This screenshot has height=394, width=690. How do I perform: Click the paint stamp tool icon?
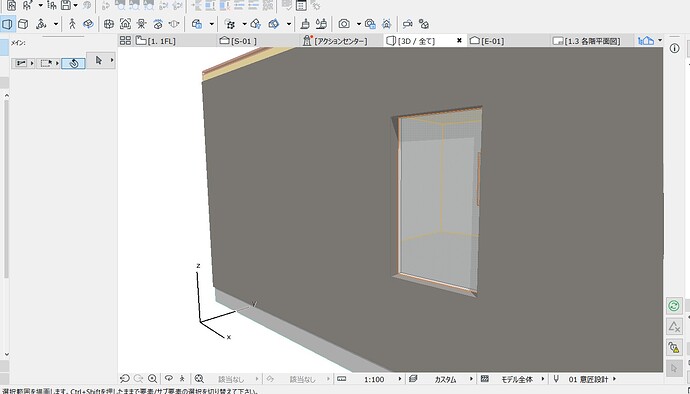pyautogui.click(x=305, y=24)
